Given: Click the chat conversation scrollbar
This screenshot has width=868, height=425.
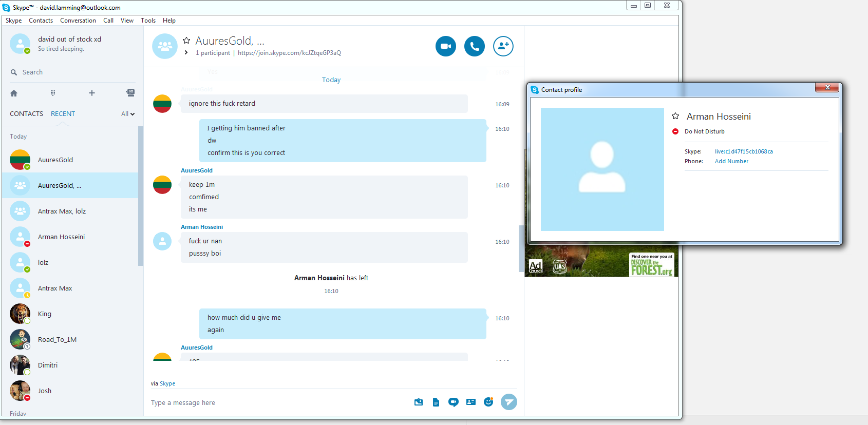Looking at the screenshot, I should click(x=521, y=248).
